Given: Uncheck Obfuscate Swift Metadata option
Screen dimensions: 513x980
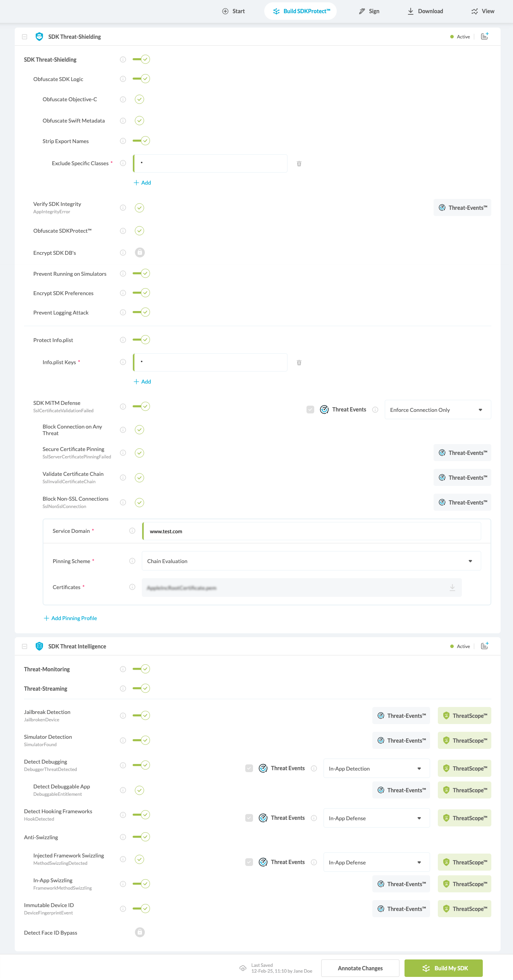Looking at the screenshot, I should [x=139, y=121].
